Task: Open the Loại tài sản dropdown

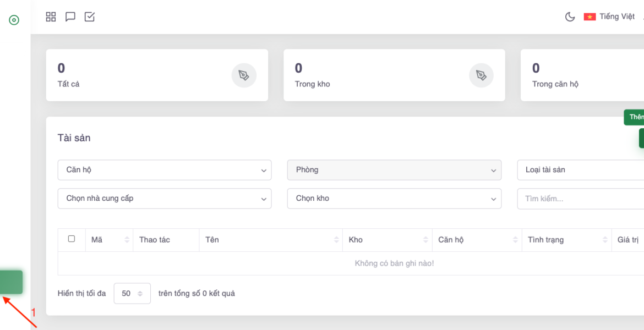Action: (581, 170)
